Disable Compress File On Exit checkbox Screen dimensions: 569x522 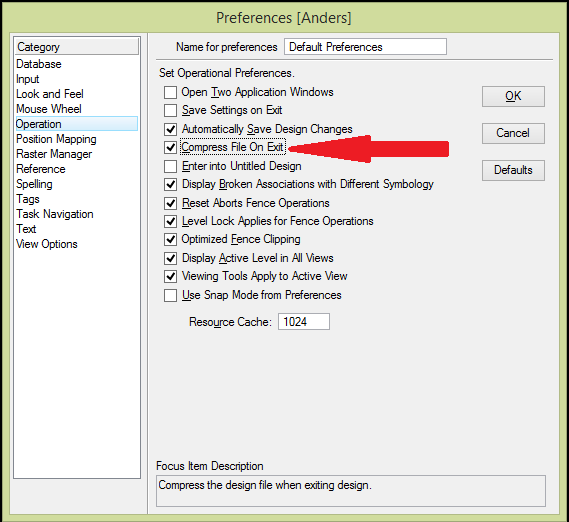(170, 147)
